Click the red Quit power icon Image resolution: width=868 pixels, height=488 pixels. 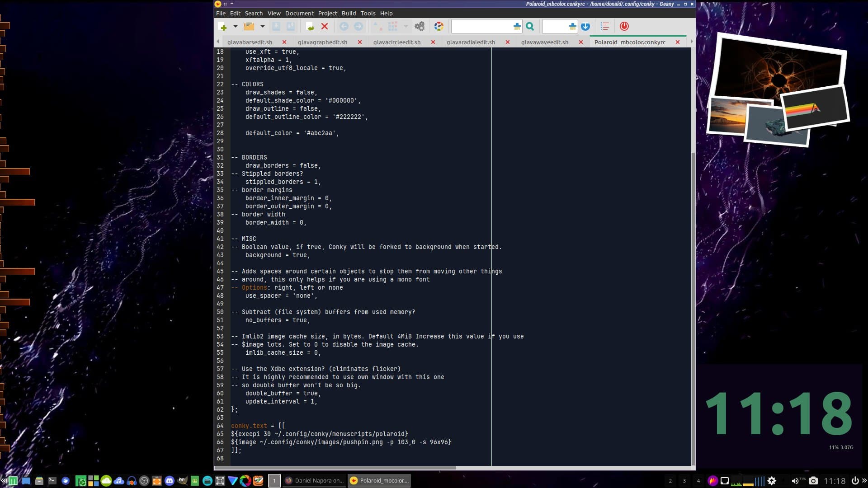click(624, 27)
